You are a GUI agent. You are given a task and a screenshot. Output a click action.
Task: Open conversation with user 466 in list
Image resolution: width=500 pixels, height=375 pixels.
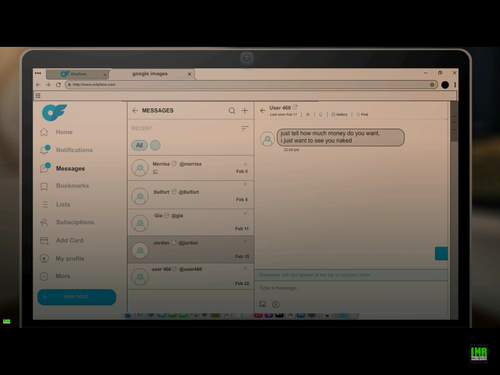point(190,276)
